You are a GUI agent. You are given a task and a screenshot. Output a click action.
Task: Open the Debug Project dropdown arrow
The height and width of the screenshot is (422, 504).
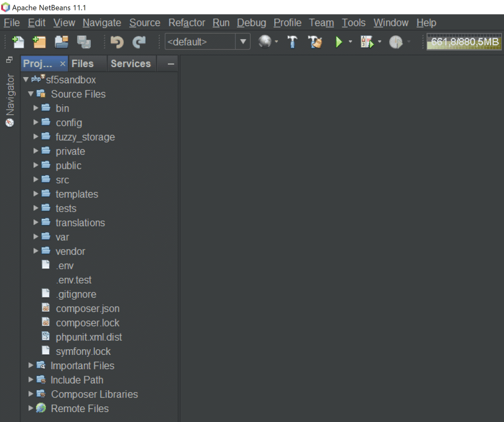[380, 42]
